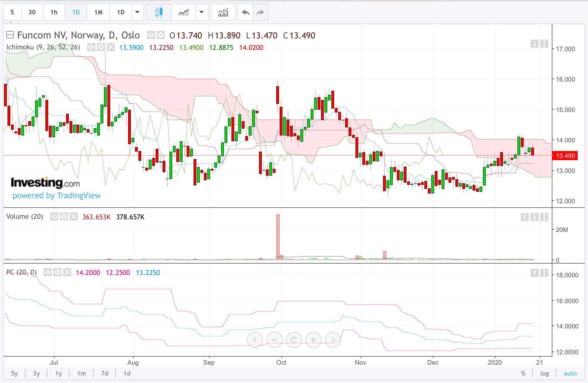Open the interval dropdown arrow
Screen dimensions: 588x383
click(138, 12)
